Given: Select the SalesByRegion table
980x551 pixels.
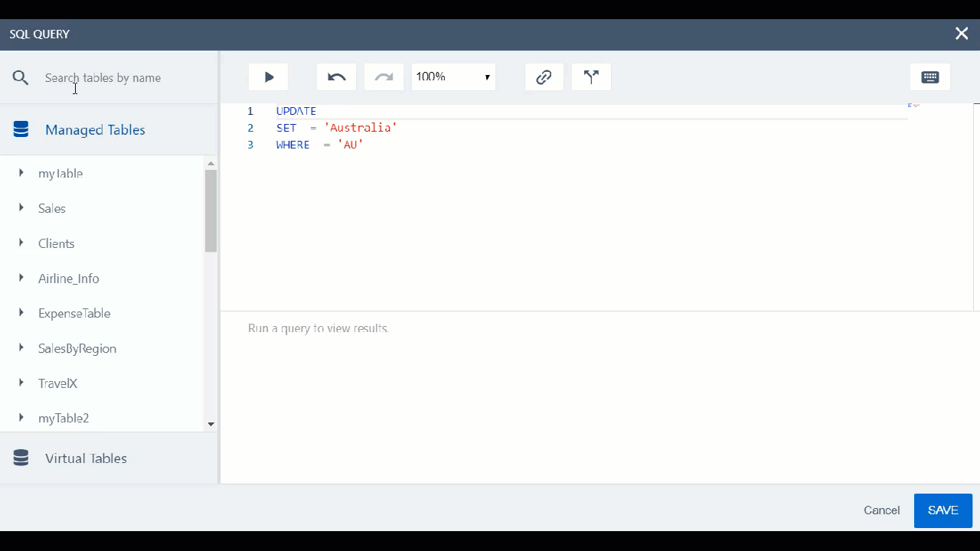Looking at the screenshot, I should point(77,349).
